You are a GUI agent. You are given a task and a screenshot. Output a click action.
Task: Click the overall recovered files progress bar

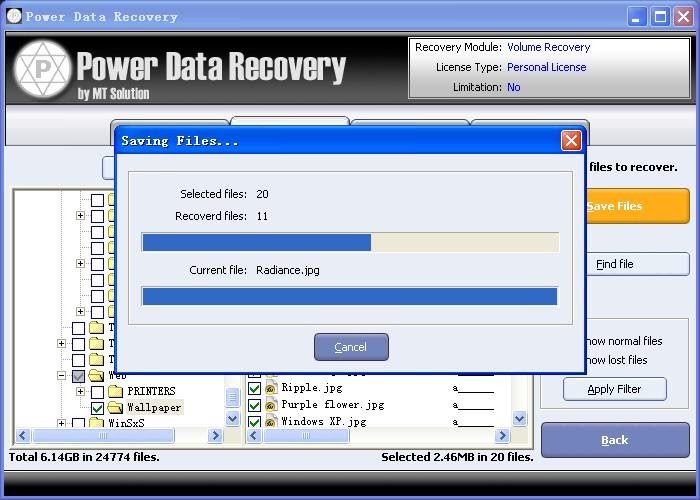(350, 242)
